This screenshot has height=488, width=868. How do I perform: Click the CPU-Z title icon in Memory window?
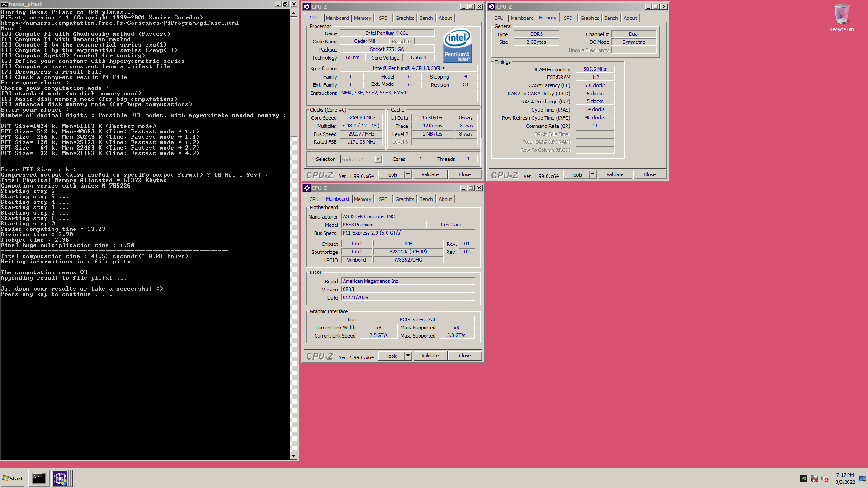click(x=492, y=7)
